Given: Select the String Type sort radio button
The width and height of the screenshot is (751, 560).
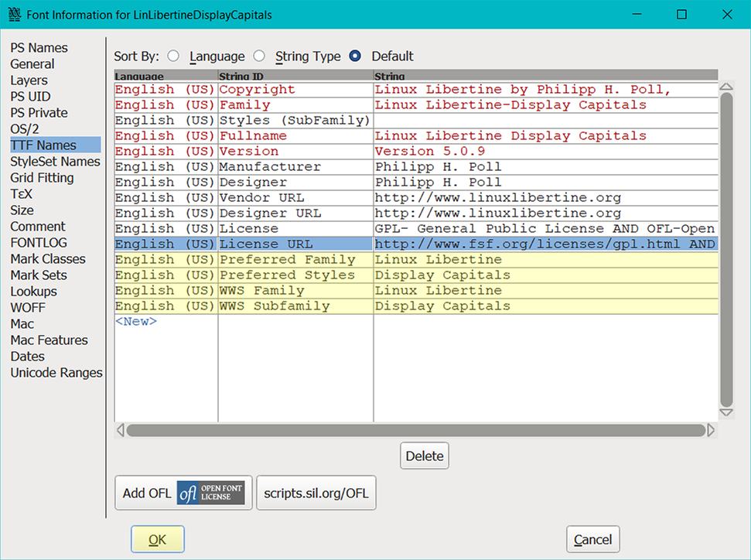Looking at the screenshot, I should 259,56.
